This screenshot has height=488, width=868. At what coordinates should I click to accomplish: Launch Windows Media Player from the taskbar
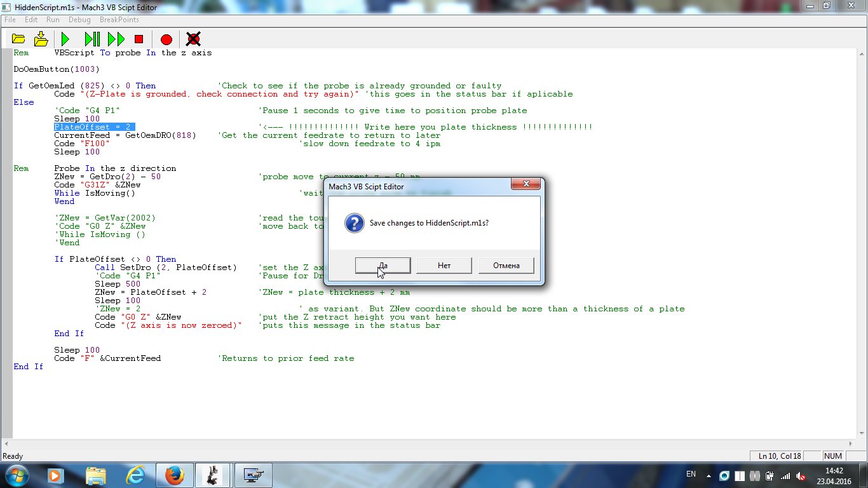55,475
